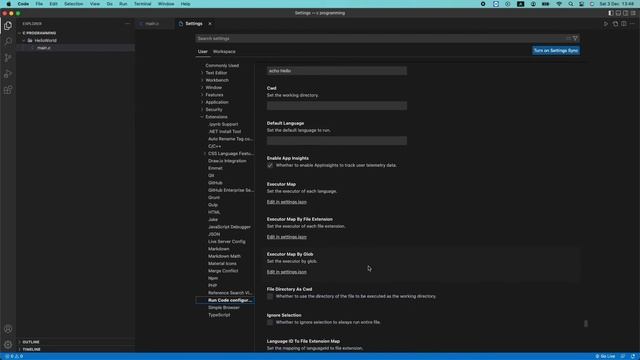Image resolution: width=640 pixels, height=360 pixels.
Task: Toggle panel layout icon in title bar
Action: 618,13
